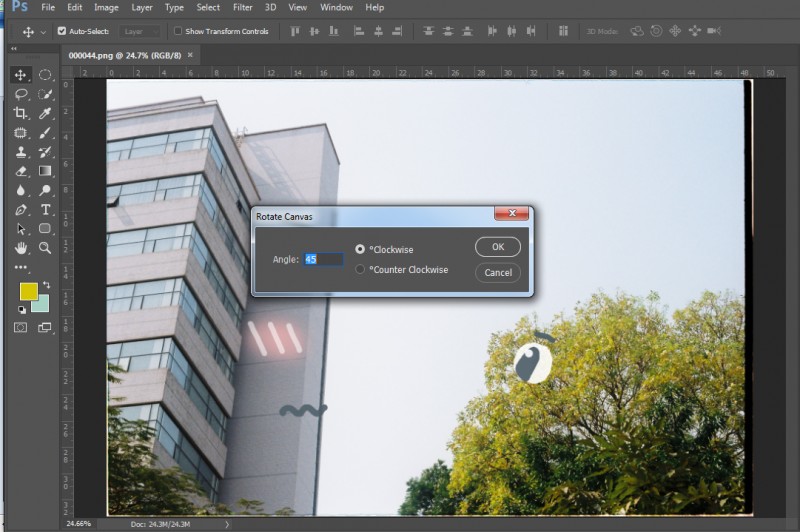The width and height of the screenshot is (800, 532).
Task: Open the Edit menu
Action: point(74,8)
